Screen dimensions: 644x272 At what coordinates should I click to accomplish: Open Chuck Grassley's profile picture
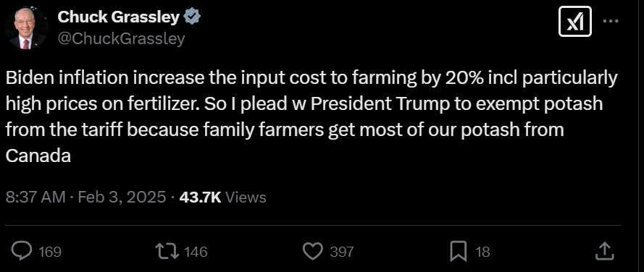pos(26,28)
